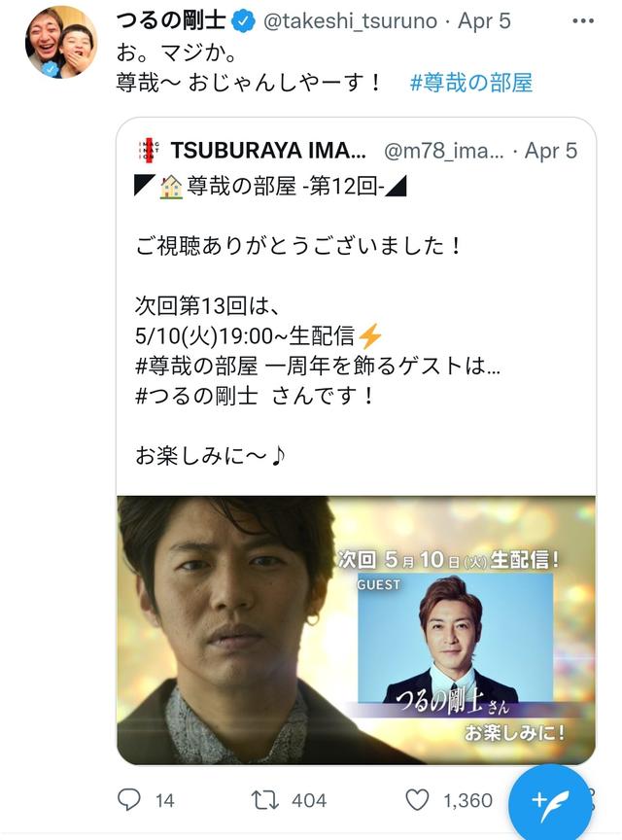The width and height of the screenshot is (622, 840).
Task: View the 14 replies count
Action: click(x=164, y=800)
